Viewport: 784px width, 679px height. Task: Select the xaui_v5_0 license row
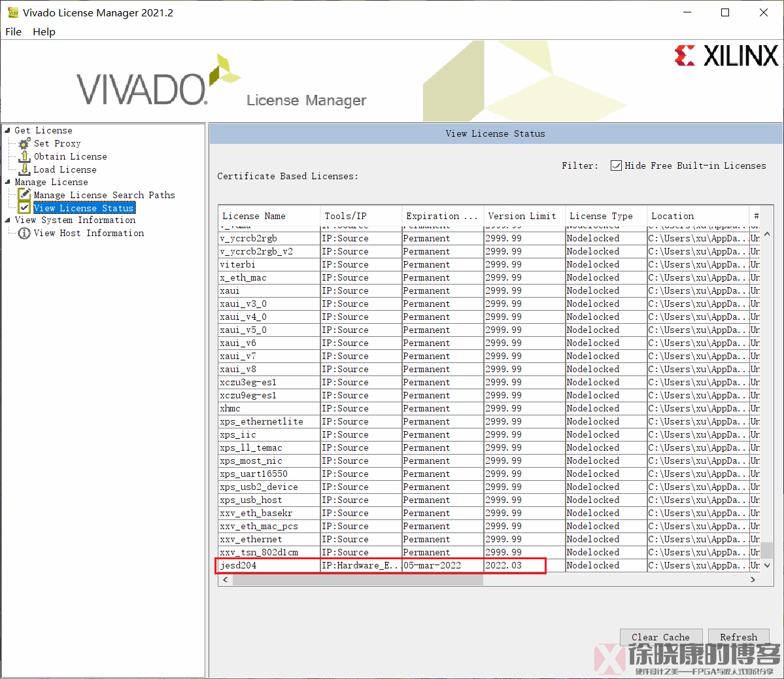tap(489, 330)
